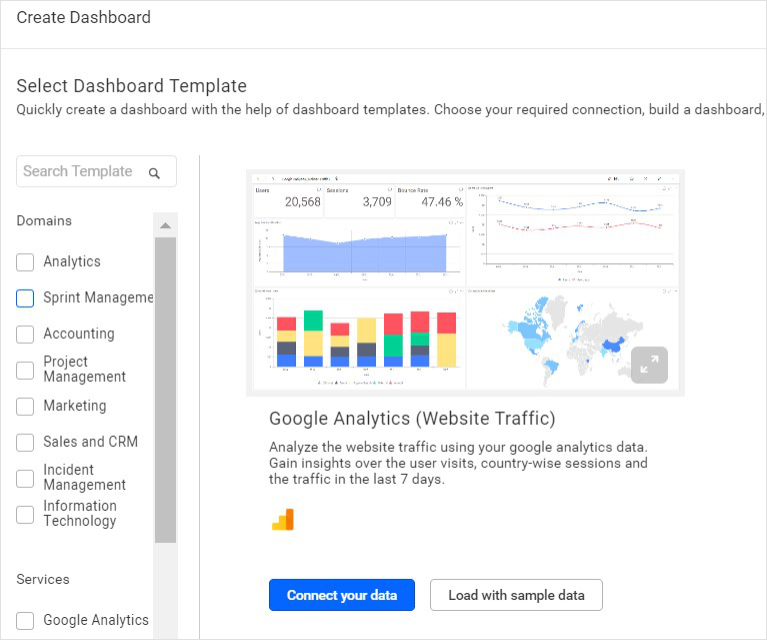Click the Google Analytics logo icon
Viewport: 767px width, 640px height.
coord(283,519)
